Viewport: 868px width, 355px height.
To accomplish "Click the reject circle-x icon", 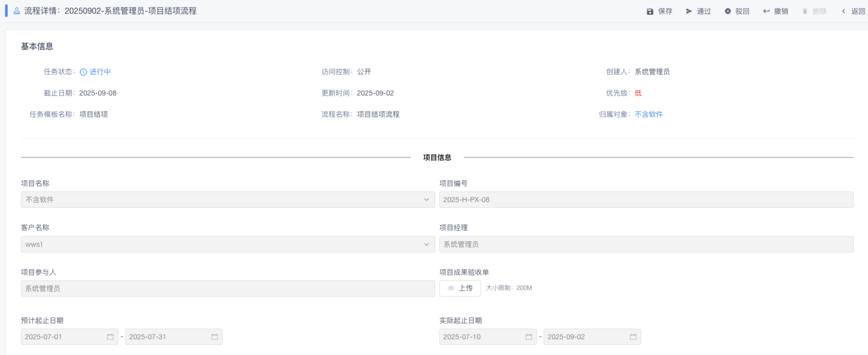I will coord(728,11).
